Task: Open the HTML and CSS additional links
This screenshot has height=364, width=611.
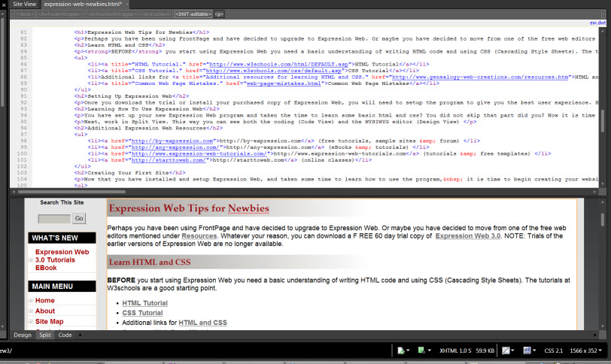Action: point(202,323)
